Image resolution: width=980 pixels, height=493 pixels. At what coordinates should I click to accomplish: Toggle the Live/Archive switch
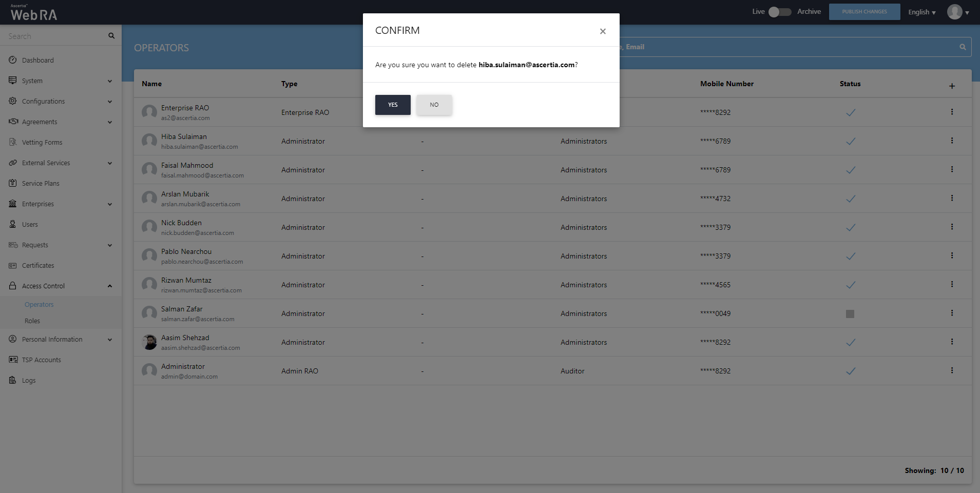click(x=780, y=12)
